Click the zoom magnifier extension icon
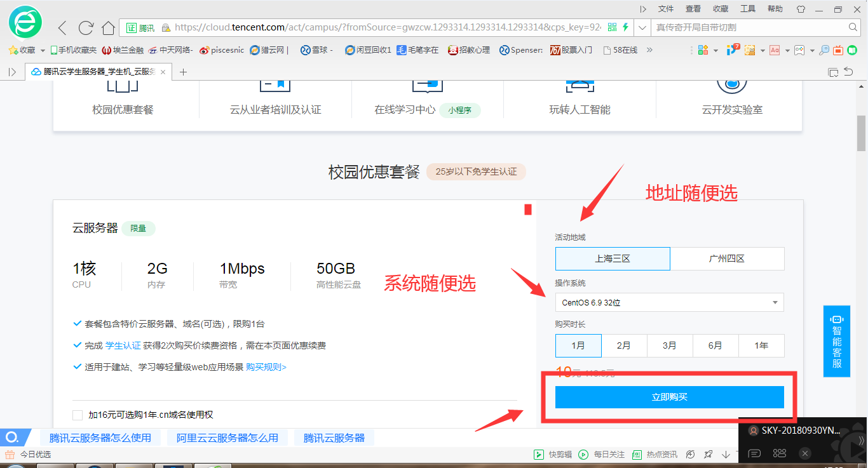This screenshot has height=468, width=868. pyautogui.click(x=824, y=50)
